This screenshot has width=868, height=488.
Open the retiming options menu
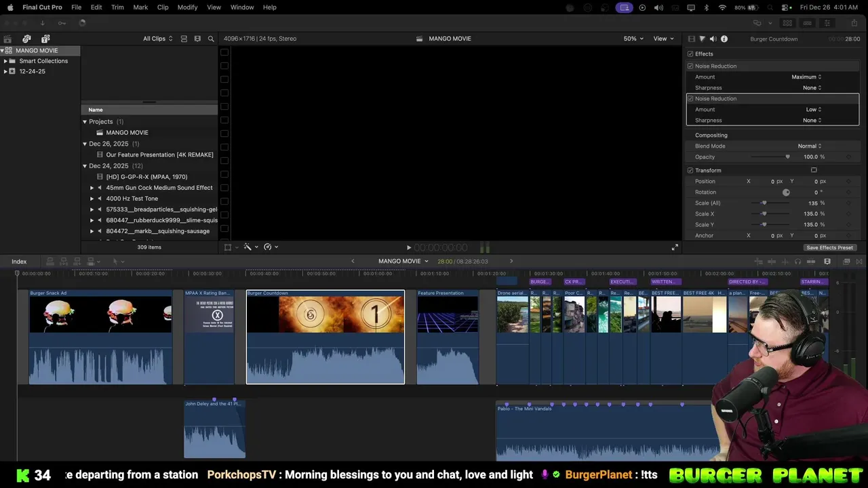pos(270,247)
